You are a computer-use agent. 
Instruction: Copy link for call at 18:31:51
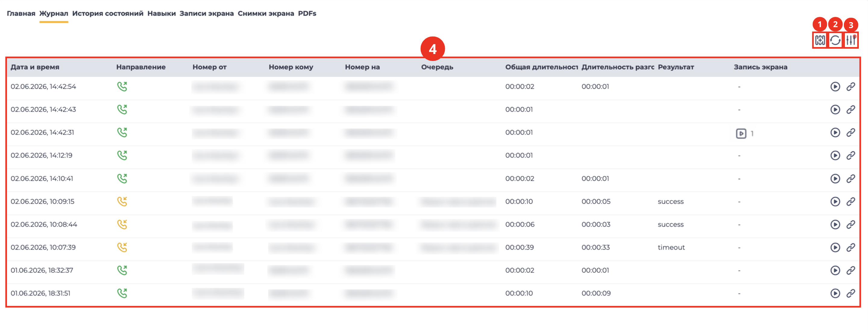tap(851, 293)
